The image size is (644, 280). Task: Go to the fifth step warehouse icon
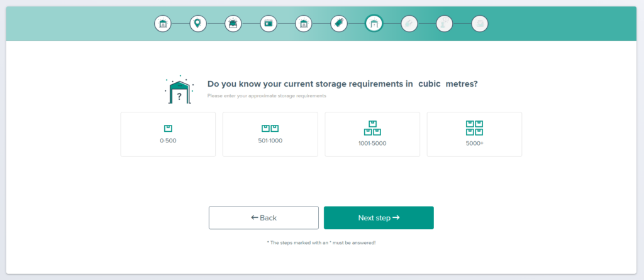click(x=304, y=23)
